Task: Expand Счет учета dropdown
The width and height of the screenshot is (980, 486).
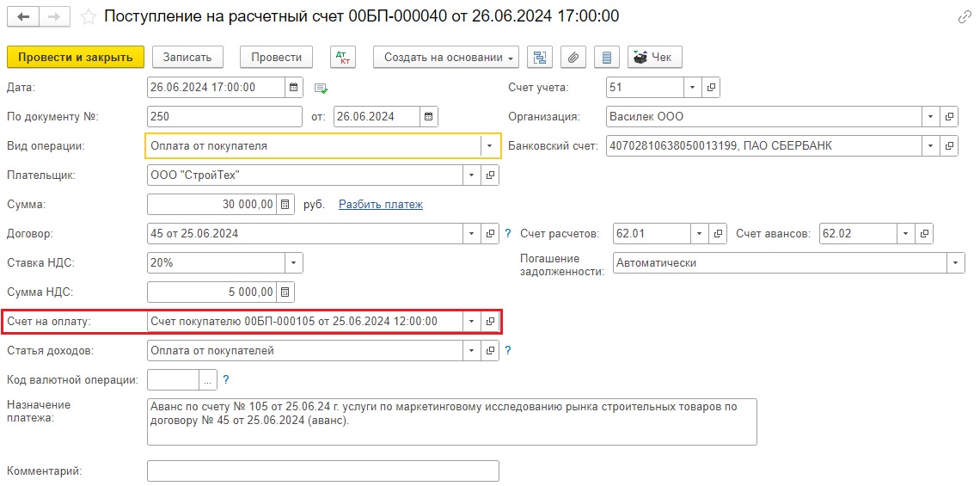Action: coord(693,88)
